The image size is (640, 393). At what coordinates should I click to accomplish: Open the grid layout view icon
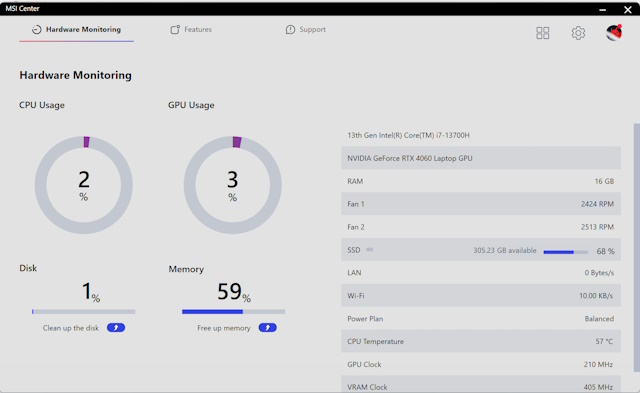pyautogui.click(x=542, y=33)
